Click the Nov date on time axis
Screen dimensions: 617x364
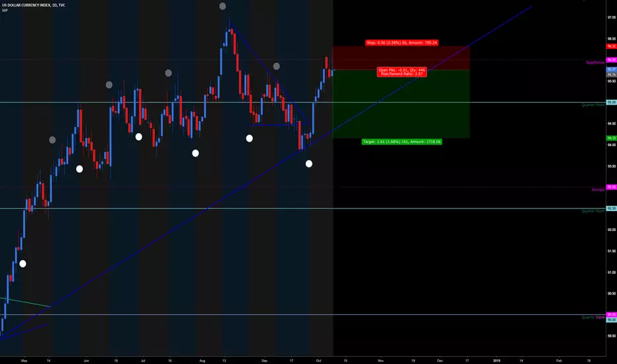point(381,361)
